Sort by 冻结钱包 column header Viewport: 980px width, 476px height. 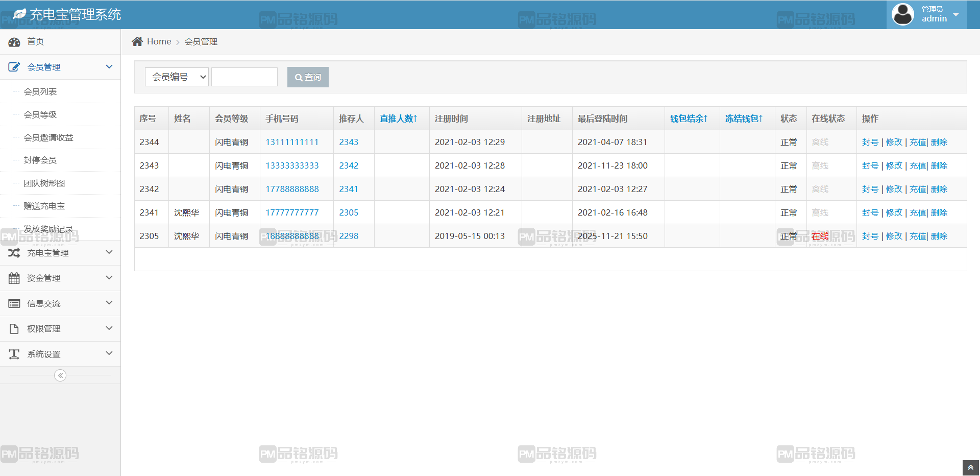click(x=744, y=118)
